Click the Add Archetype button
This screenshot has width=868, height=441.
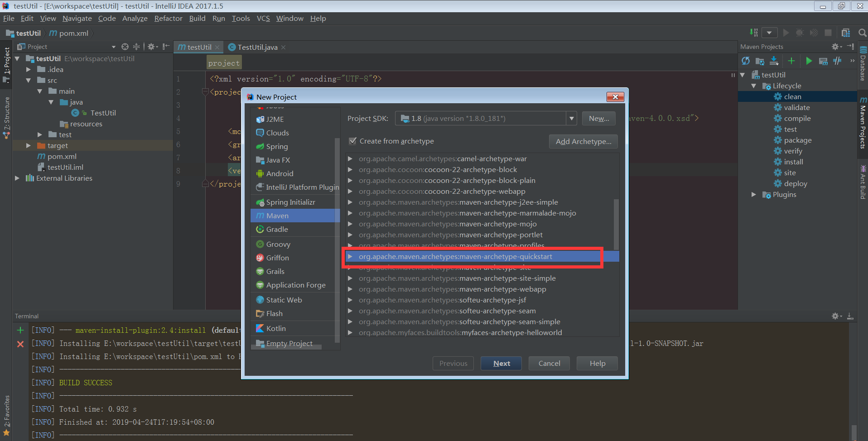tap(583, 141)
